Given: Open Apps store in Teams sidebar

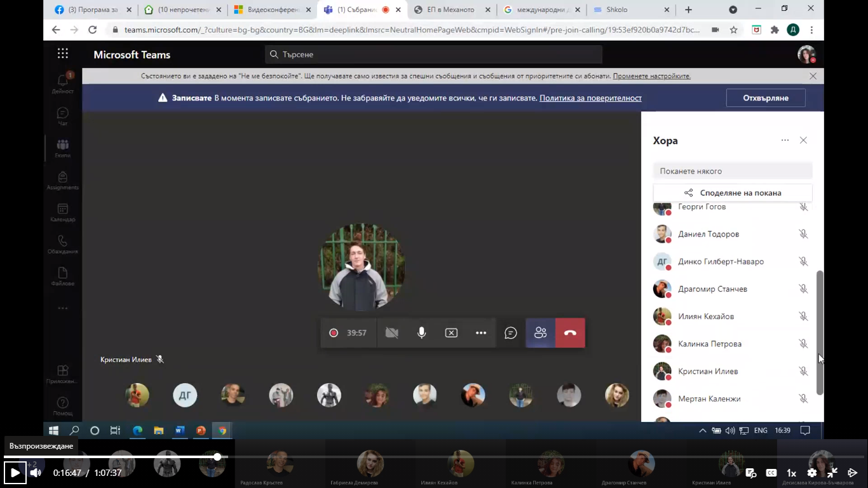Looking at the screenshot, I should 63,374.
